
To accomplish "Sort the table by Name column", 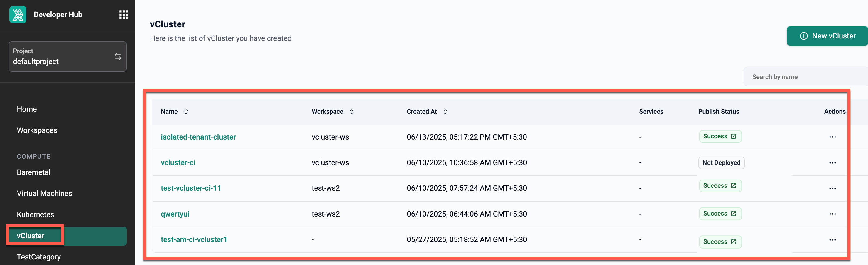I will coord(186,112).
